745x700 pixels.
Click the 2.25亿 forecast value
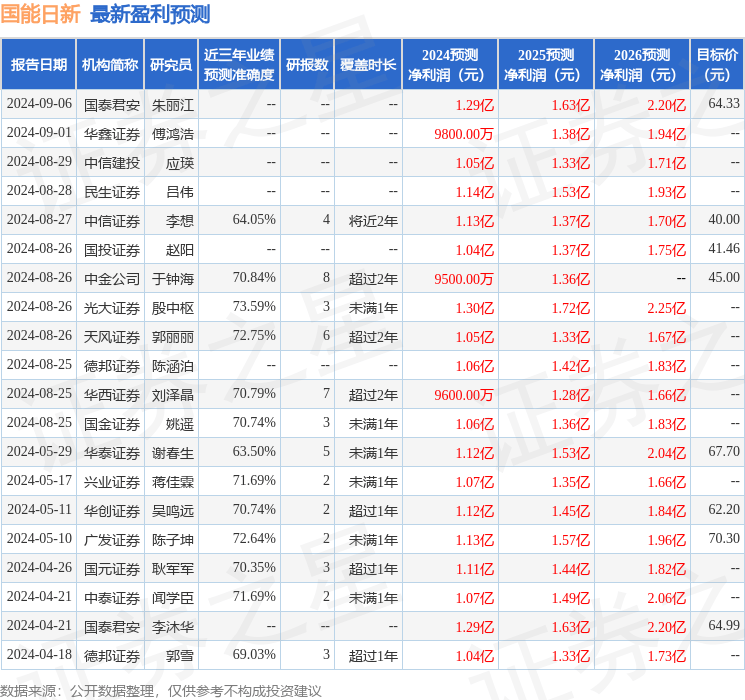point(667,308)
